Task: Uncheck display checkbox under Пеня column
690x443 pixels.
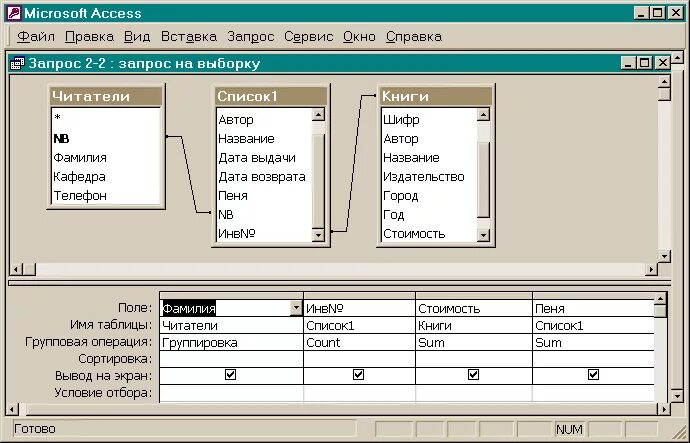Action: [x=593, y=375]
